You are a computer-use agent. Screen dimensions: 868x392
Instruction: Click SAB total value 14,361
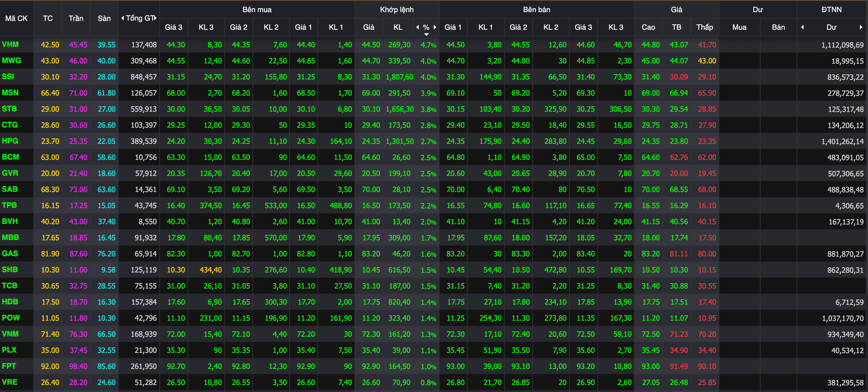click(x=146, y=190)
